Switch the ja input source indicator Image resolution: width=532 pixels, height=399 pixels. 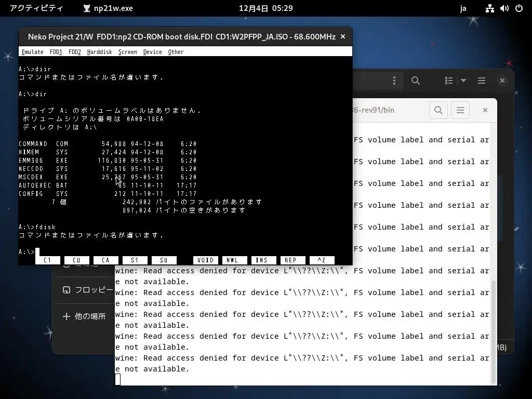tap(463, 8)
